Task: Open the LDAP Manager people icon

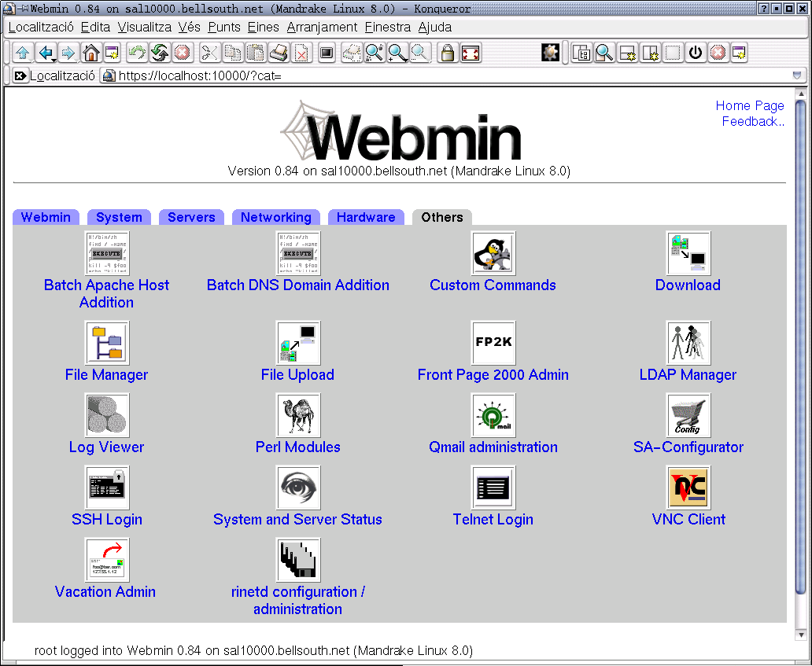Action: click(688, 343)
